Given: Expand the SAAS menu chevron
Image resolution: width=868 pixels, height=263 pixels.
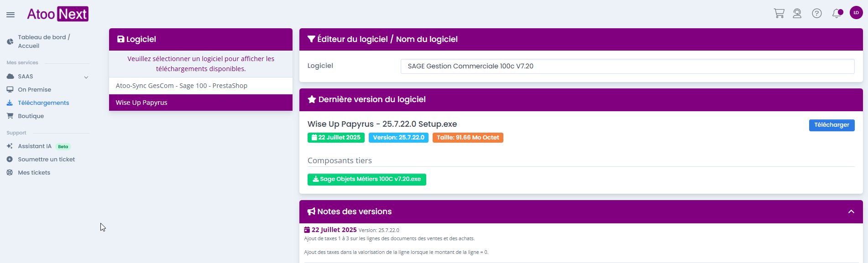Looking at the screenshot, I should pos(86,77).
